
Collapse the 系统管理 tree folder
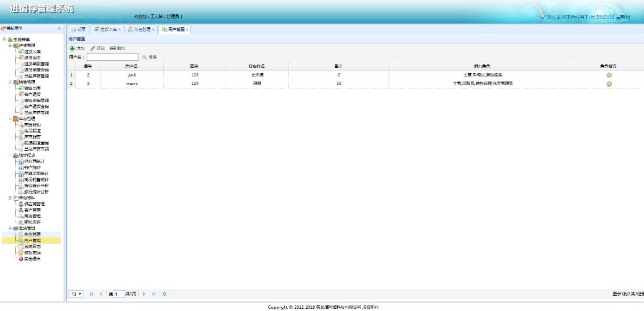(x=10, y=228)
